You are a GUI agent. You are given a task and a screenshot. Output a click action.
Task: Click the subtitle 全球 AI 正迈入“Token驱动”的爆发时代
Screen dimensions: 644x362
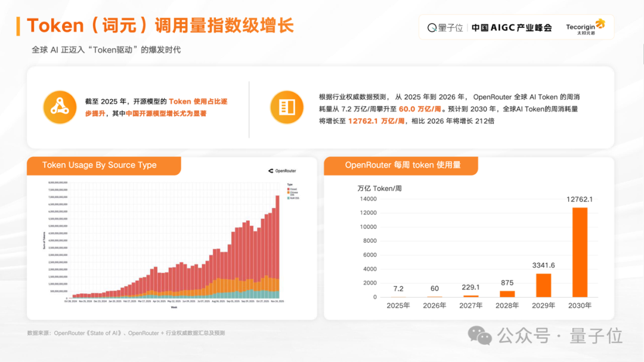tap(106, 49)
